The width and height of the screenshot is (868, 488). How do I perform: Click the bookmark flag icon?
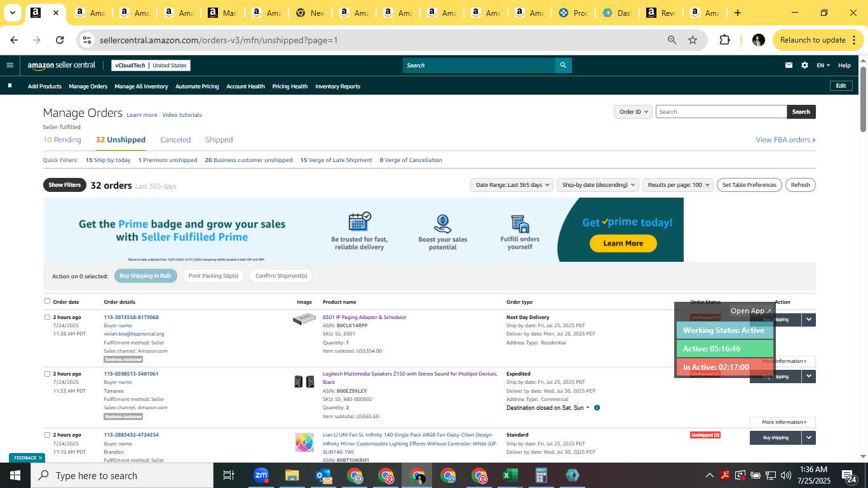click(x=10, y=86)
